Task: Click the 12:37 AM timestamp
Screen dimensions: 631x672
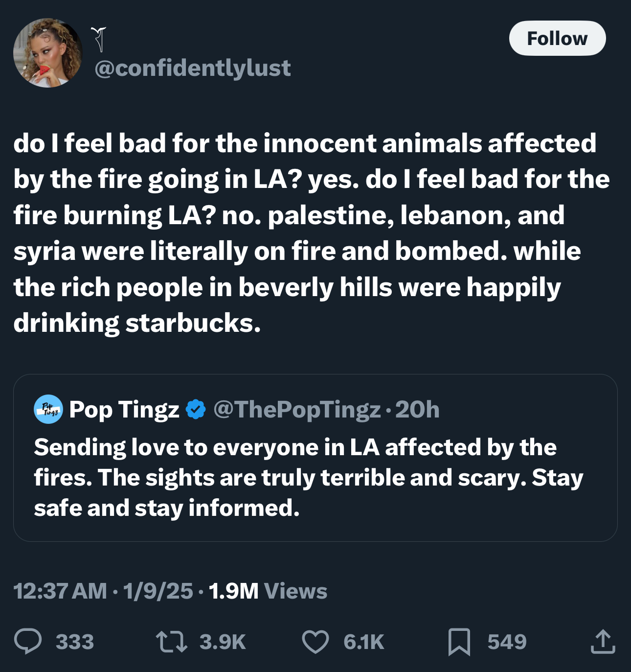Action: click(x=60, y=591)
